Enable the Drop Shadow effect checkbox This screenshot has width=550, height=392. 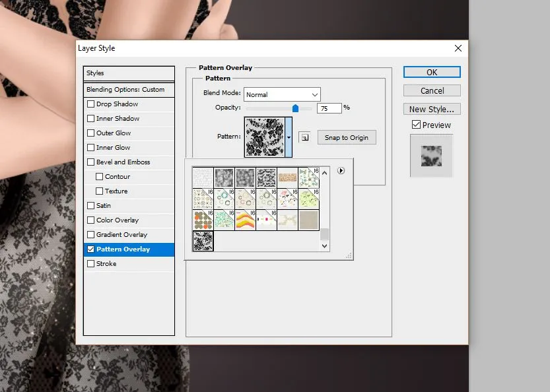(91, 104)
